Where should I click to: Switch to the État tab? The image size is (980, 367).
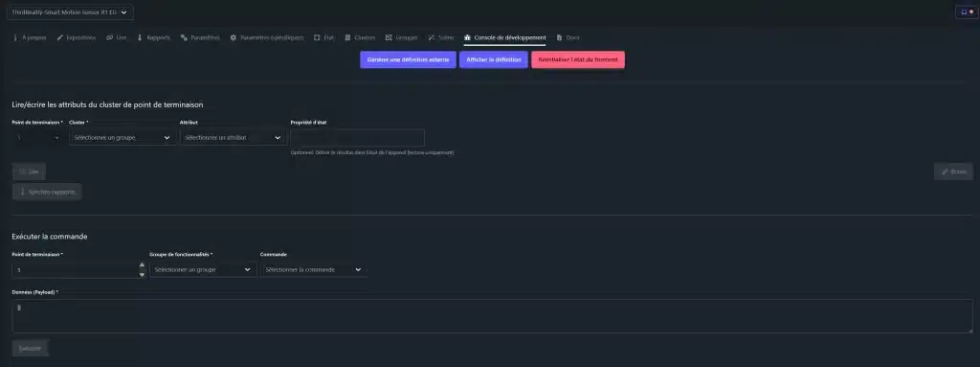(x=323, y=37)
